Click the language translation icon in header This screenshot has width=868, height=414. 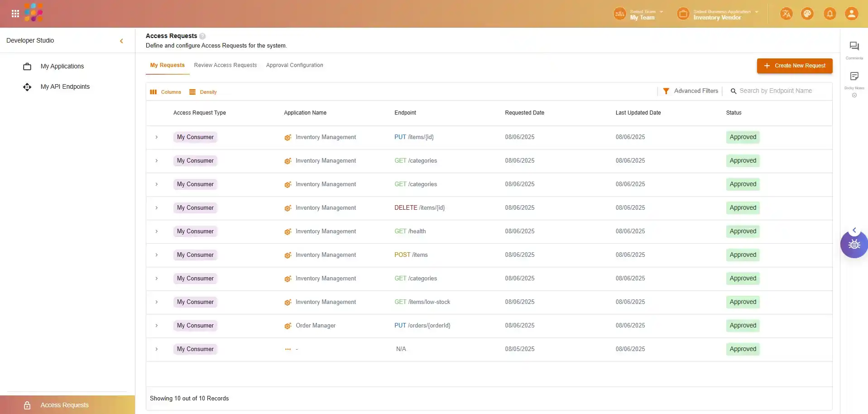pos(786,14)
